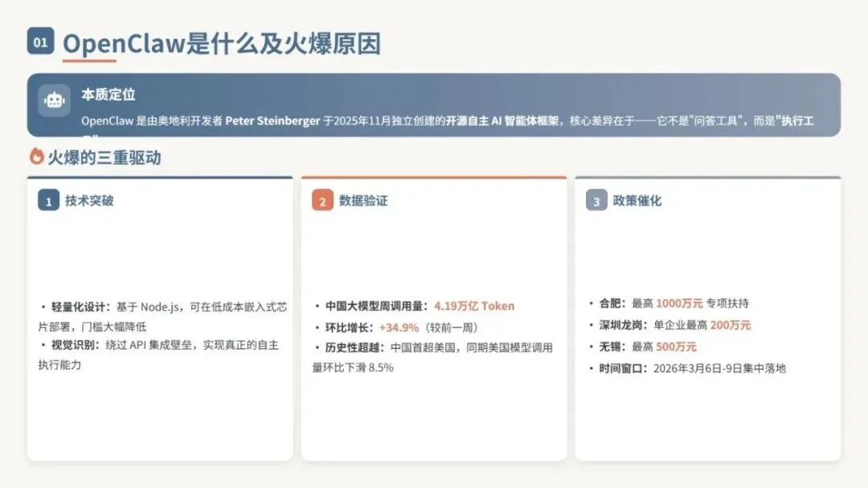Click the 视觉识别 bullet label

click(76, 345)
